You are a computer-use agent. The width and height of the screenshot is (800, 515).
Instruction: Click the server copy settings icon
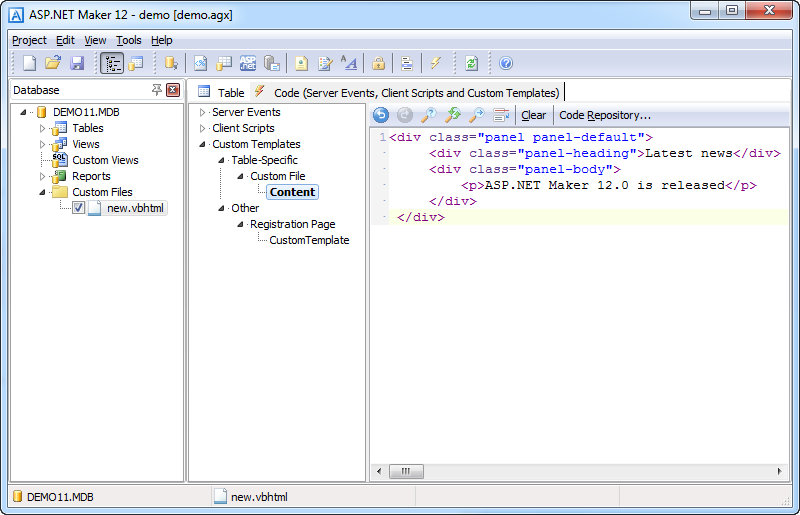point(272,63)
